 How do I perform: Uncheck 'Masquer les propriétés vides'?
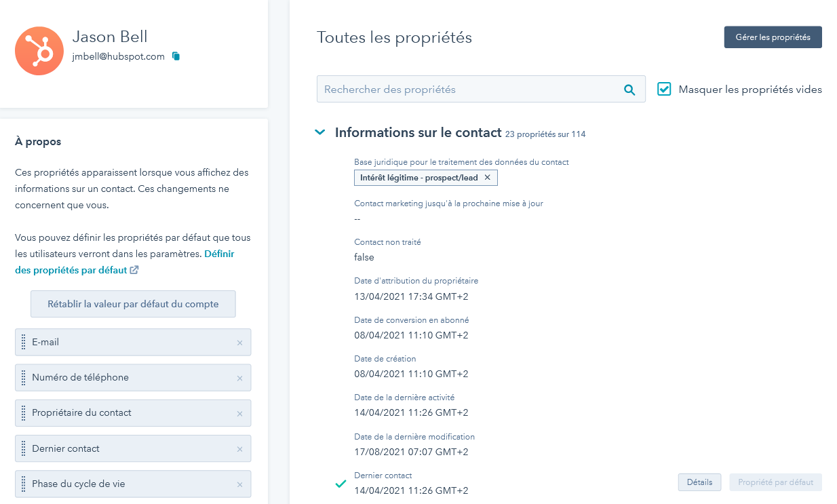coord(663,89)
